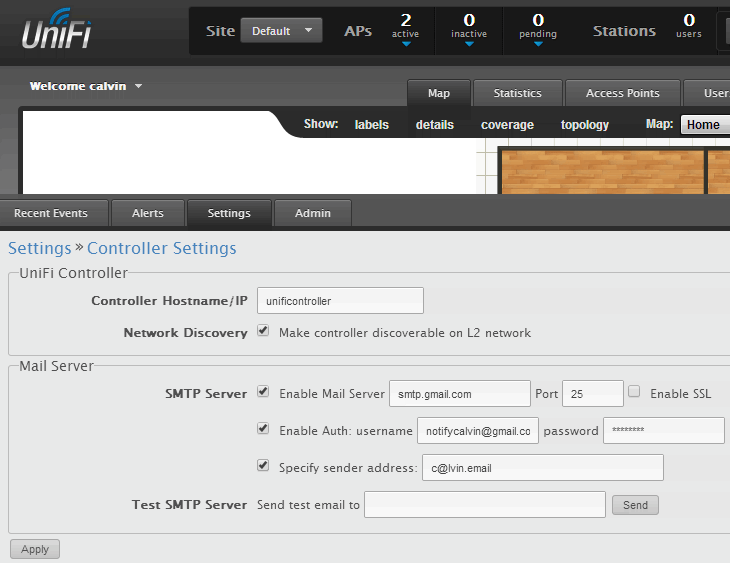The height and width of the screenshot is (563, 730).
Task: Open the Alerts tab
Action: 148,213
